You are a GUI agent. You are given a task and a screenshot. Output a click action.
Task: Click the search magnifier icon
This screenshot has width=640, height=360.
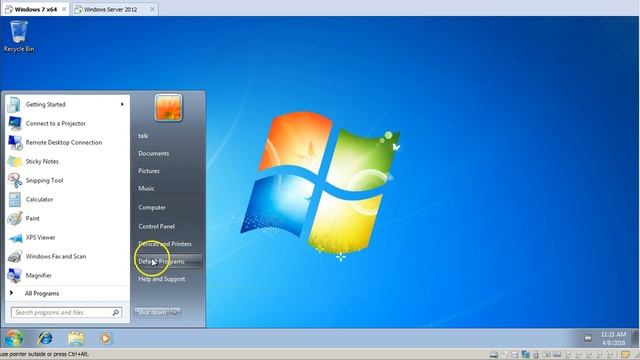(116, 313)
